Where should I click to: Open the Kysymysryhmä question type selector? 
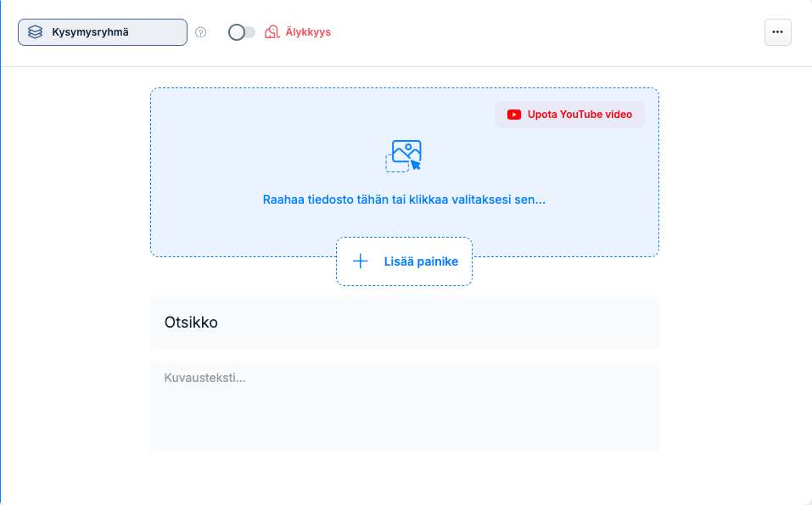pos(103,32)
